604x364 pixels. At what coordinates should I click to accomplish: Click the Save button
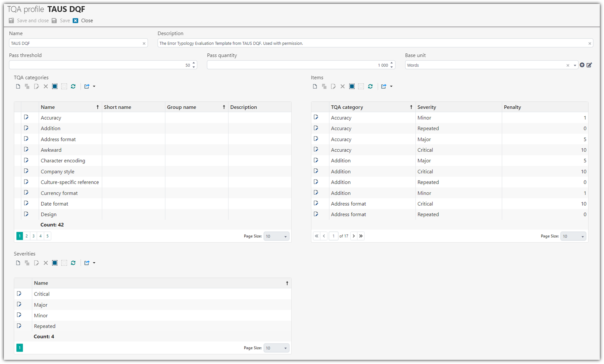click(61, 20)
